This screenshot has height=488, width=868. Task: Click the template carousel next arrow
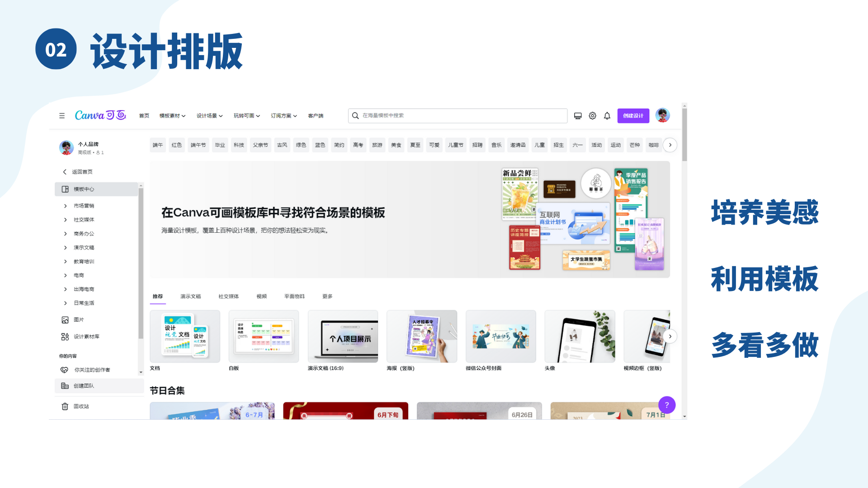(670, 336)
